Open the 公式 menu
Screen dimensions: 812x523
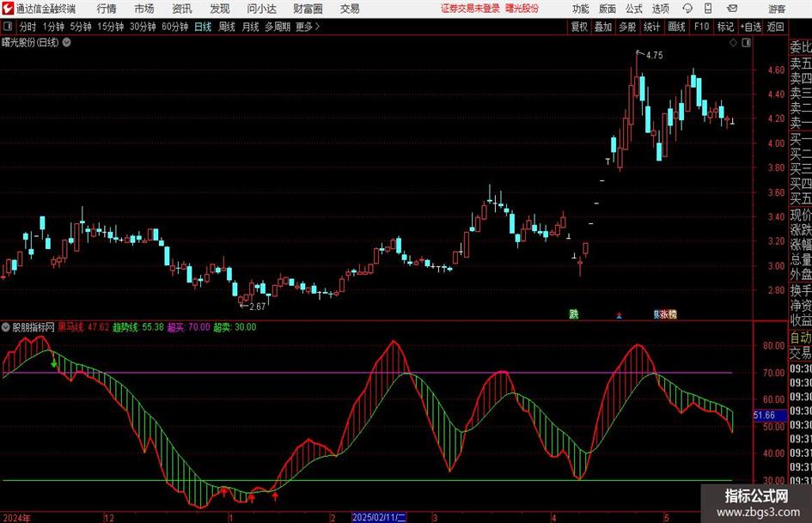(634, 9)
